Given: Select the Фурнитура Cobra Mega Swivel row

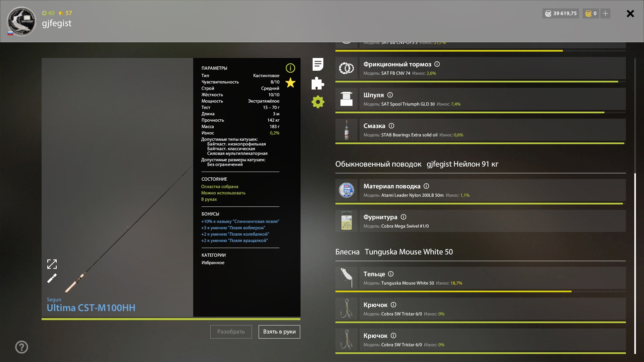Looking at the screenshot, I should [x=492, y=221].
